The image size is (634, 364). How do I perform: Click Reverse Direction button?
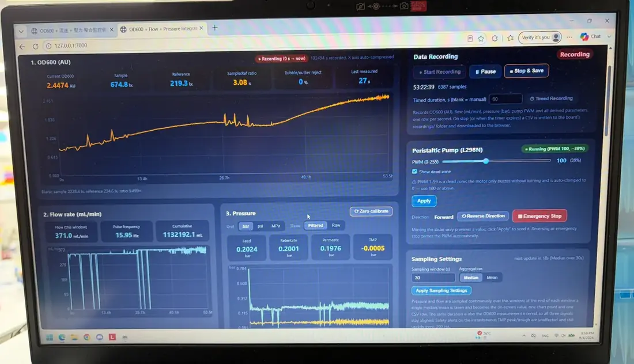tap(483, 216)
